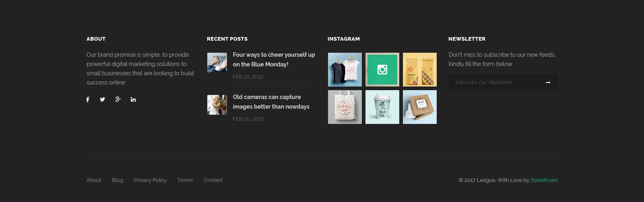Open the Blue Monday post thumbnail
Image resolution: width=644 pixels, height=202 pixels.
click(x=217, y=63)
